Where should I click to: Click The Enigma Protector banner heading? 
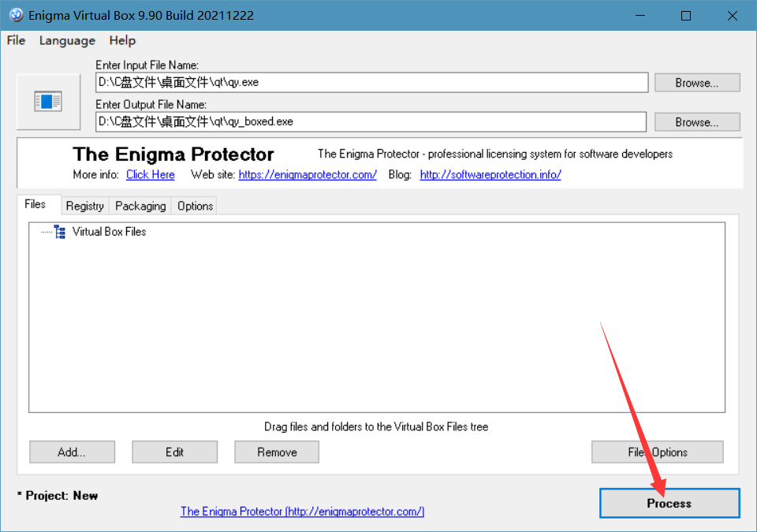(x=173, y=154)
